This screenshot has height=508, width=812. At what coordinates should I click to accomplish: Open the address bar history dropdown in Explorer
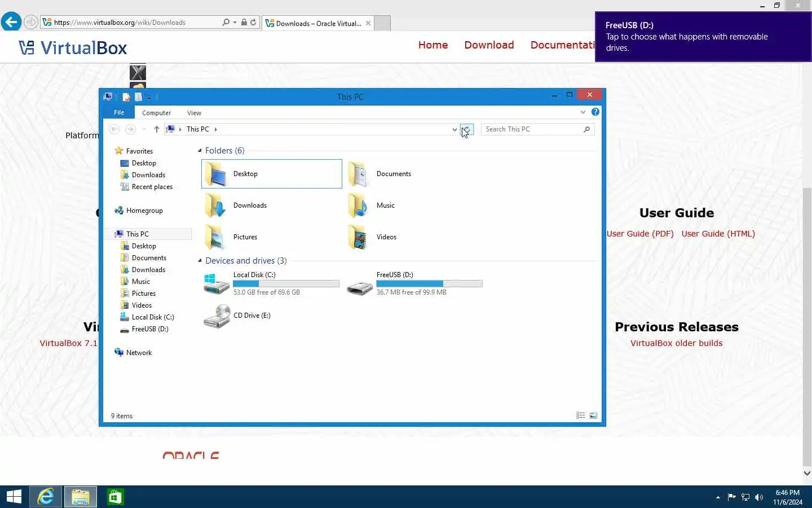coord(454,129)
